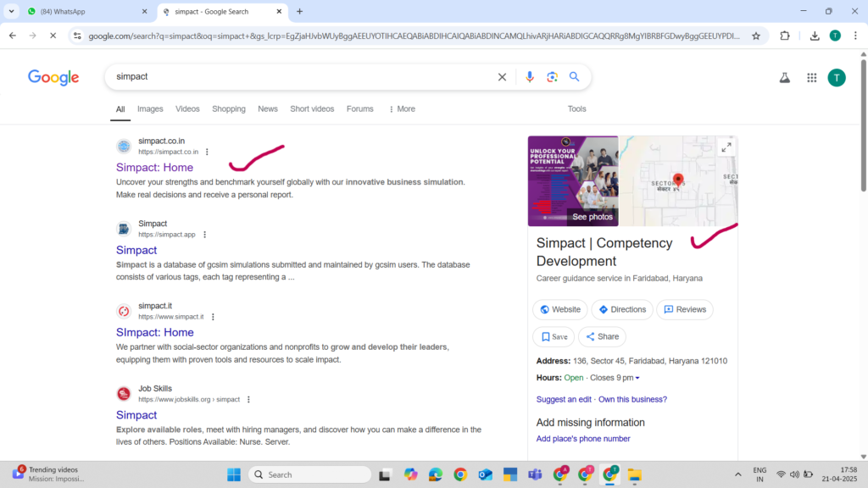Viewport: 868px width, 488px height.
Task: Open Microsoft Edge from taskbar
Action: pyautogui.click(x=436, y=474)
